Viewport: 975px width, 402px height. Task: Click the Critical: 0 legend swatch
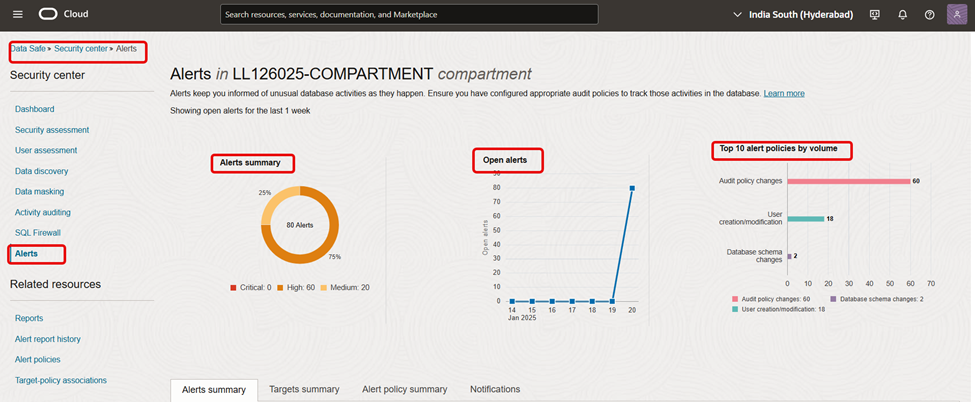point(234,287)
